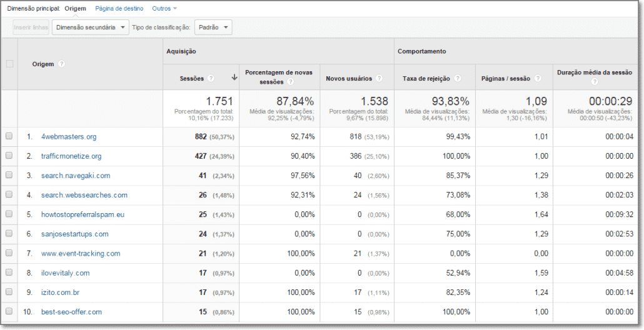Image resolution: width=644 pixels, height=330 pixels.
Task: Open the sanjosestartups.com link
Action: [x=75, y=234]
